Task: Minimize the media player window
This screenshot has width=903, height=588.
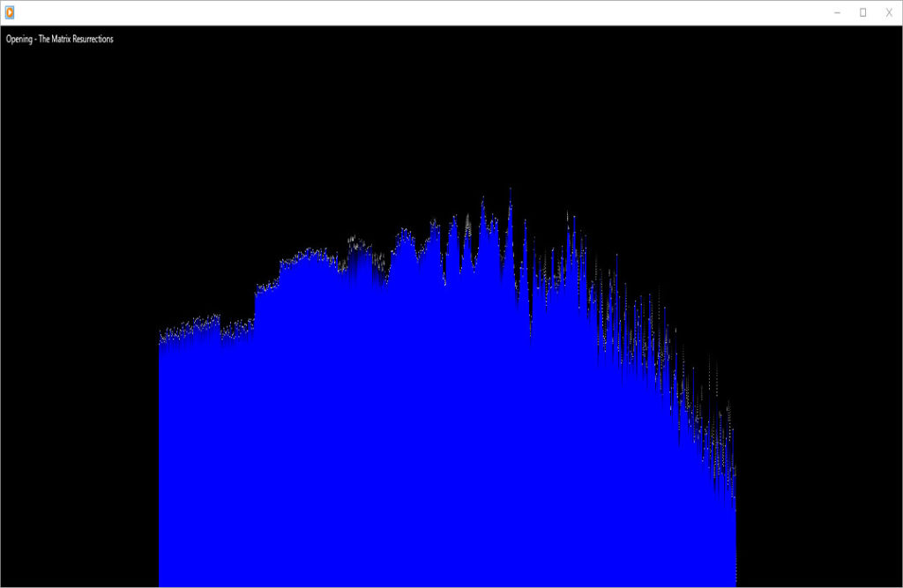Action: 837,12
